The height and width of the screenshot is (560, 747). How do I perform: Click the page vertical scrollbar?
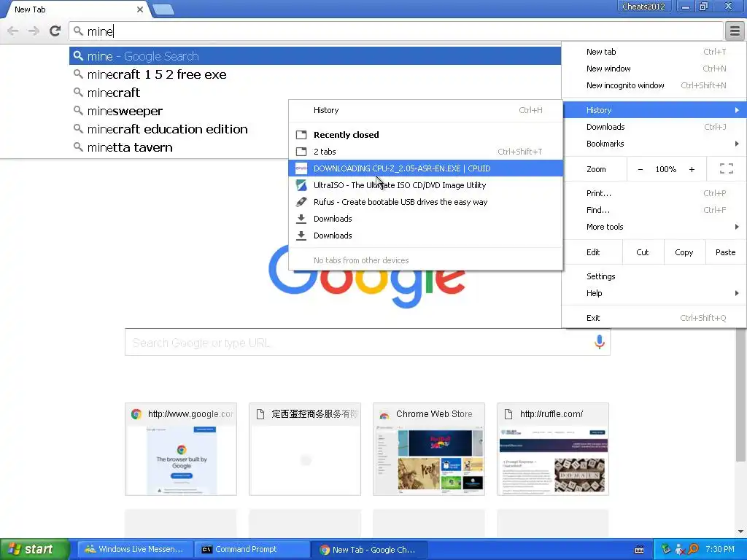coord(740,395)
